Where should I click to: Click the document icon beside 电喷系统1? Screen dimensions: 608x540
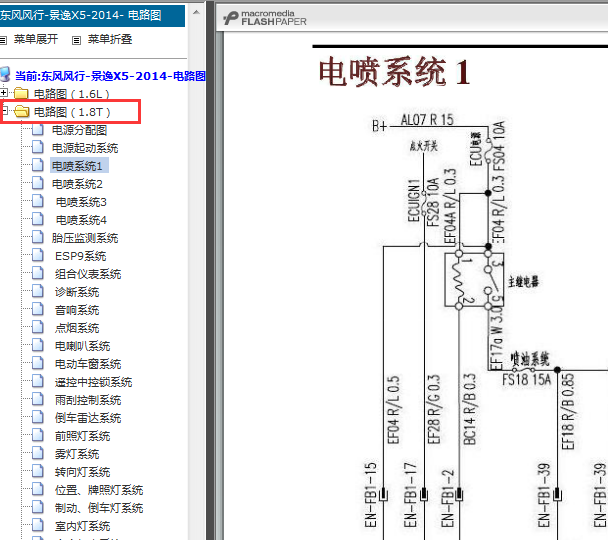38,165
